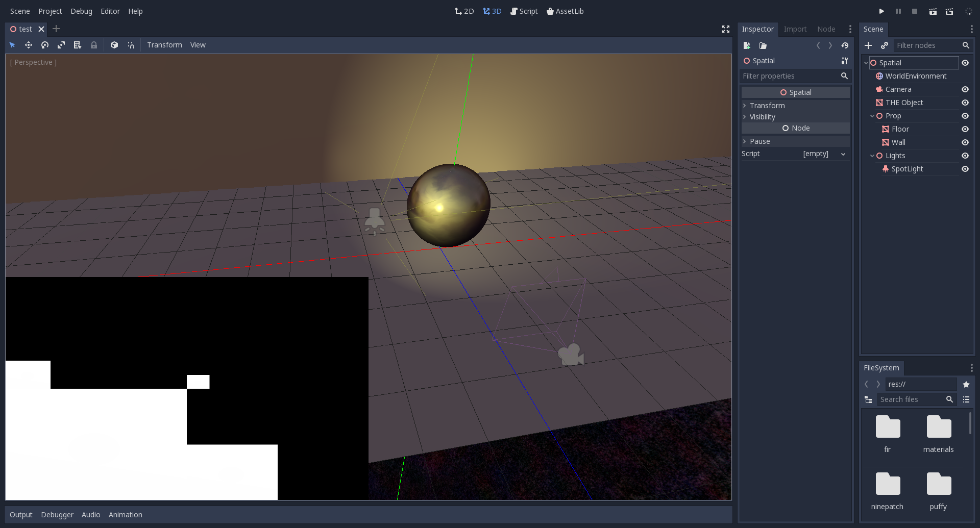The width and height of the screenshot is (980, 528).
Task: Switch to the 2D workspace
Action: pyautogui.click(x=464, y=11)
